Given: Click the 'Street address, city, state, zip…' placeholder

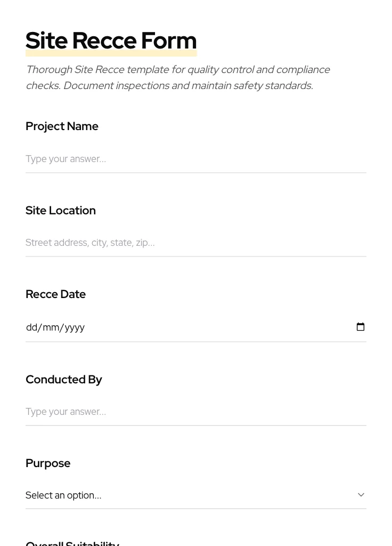Looking at the screenshot, I should pyautogui.click(x=90, y=243).
